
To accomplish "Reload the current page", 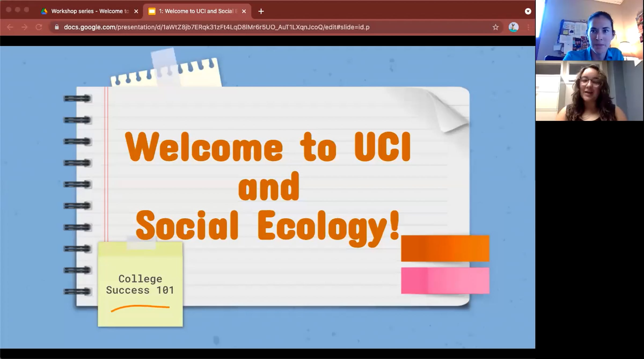I will [39, 27].
